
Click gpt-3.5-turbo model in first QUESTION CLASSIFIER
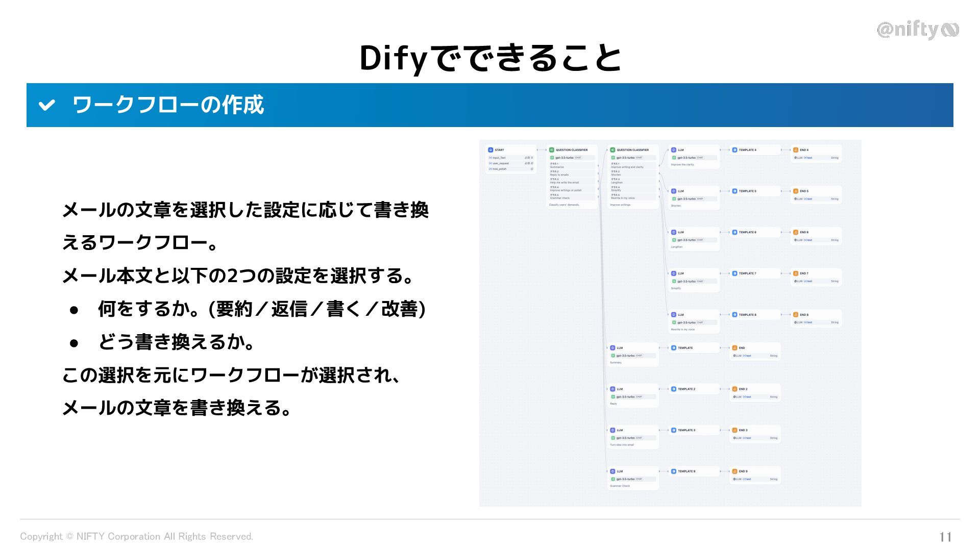(x=564, y=158)
